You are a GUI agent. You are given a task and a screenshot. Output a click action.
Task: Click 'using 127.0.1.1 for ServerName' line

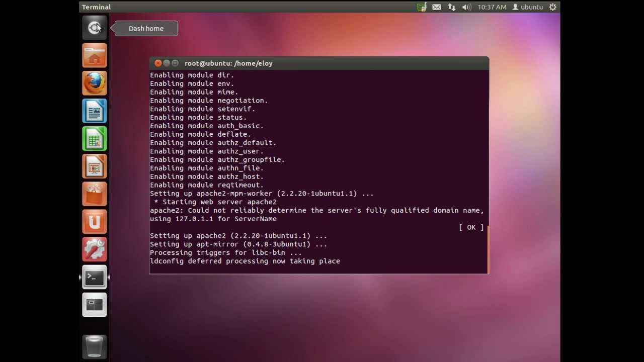[213, 219]
